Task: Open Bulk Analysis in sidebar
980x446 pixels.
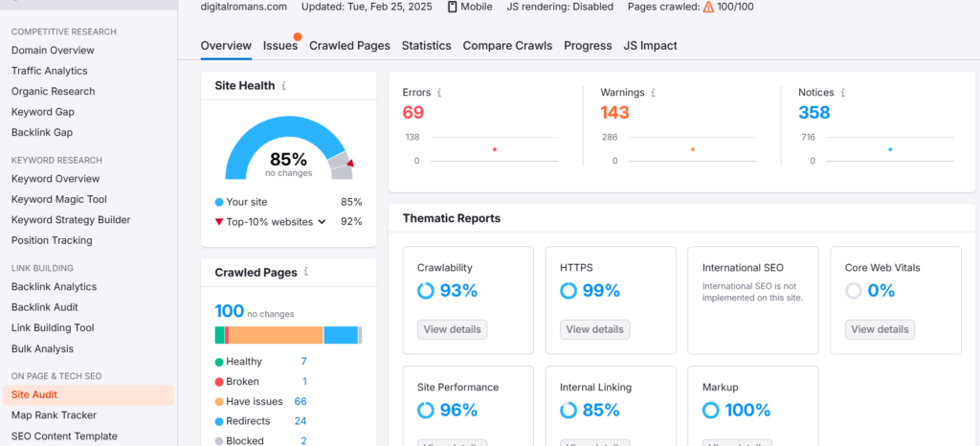Action: pos(42,348)
